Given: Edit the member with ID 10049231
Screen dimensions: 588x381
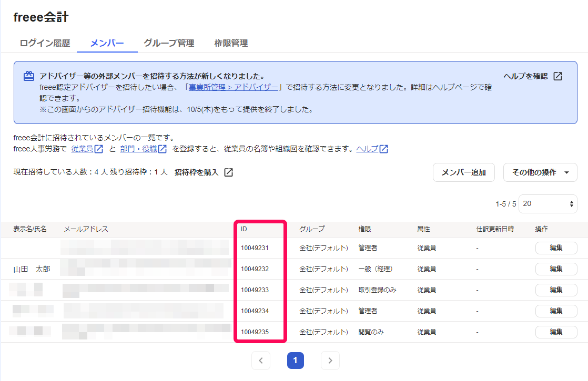Looking at the screenshot, I should (556, 248).
